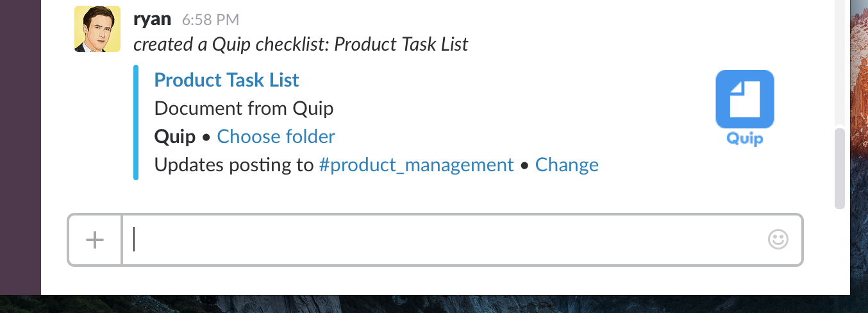
Task: Click the scrollbar track above the thumb
Action: click(839, 64)
